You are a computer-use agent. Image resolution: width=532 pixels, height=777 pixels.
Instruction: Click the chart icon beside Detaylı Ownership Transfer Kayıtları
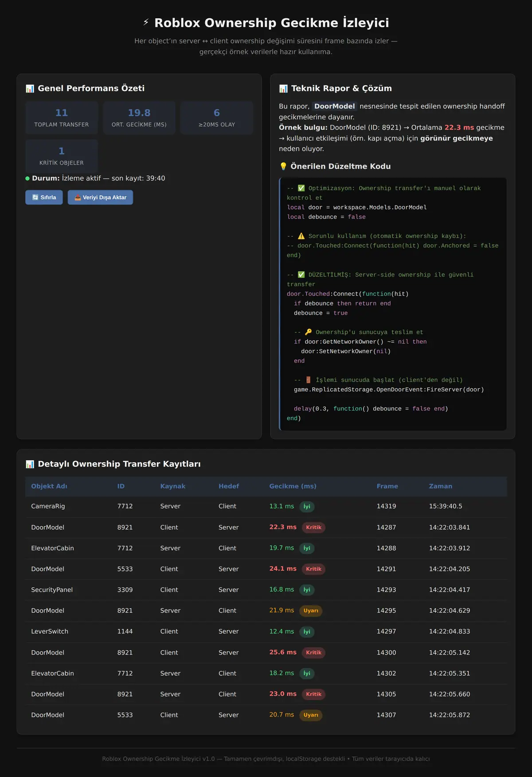[30, 464]
